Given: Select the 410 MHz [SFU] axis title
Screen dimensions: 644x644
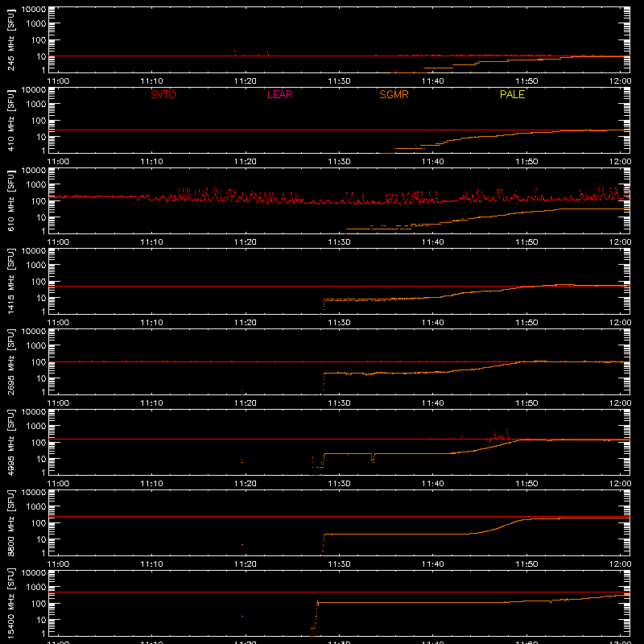Looking at the screenshot, I should 11,120.
